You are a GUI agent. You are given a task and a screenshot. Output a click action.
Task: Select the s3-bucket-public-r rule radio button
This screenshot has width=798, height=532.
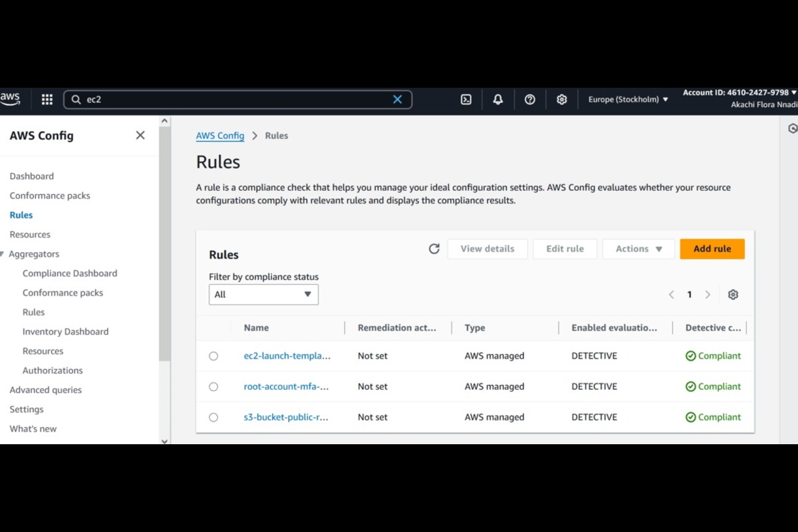click(x=213, y=417)
